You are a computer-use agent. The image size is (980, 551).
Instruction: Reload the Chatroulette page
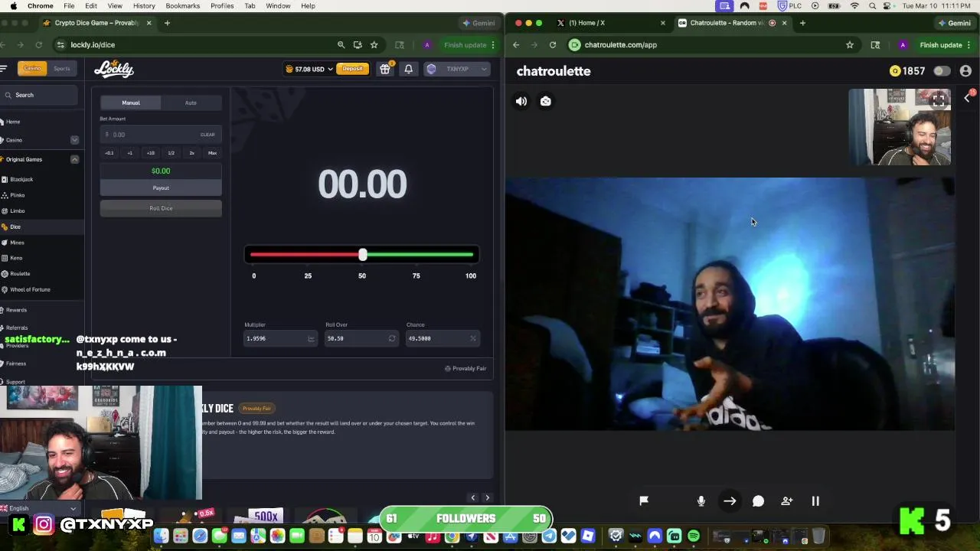tap(553, 45)
